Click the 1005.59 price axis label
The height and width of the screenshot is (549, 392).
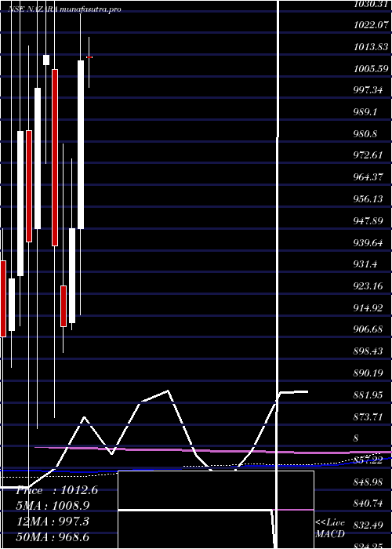click(x=372, y=69)
